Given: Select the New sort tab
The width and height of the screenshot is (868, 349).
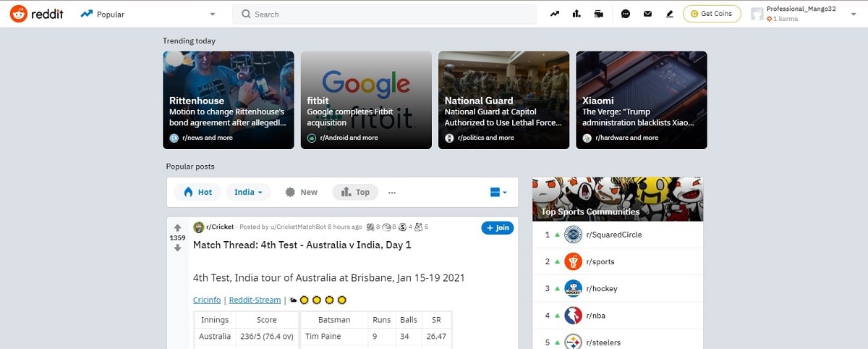Looking at the screenshot, I should point(302,192).
